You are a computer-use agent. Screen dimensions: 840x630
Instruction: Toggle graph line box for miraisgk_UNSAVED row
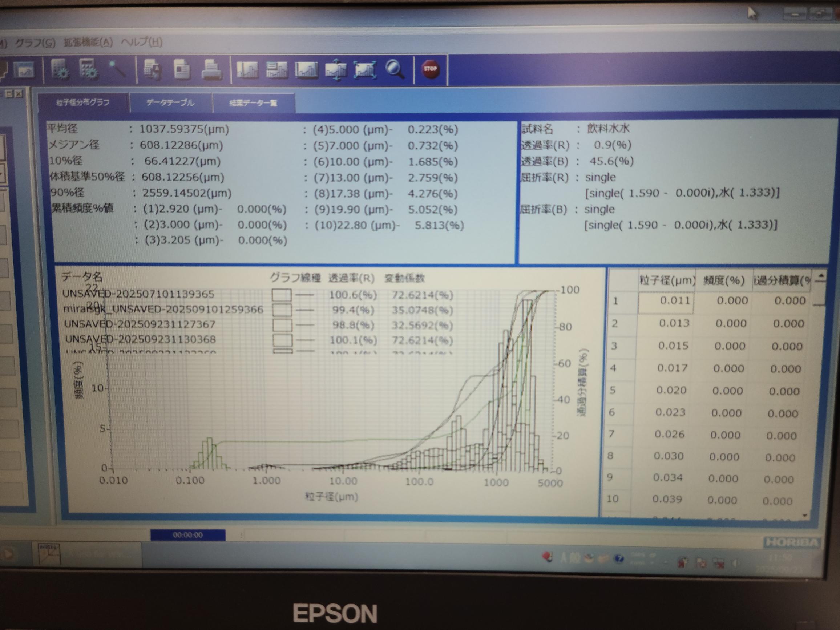point(282,310)
